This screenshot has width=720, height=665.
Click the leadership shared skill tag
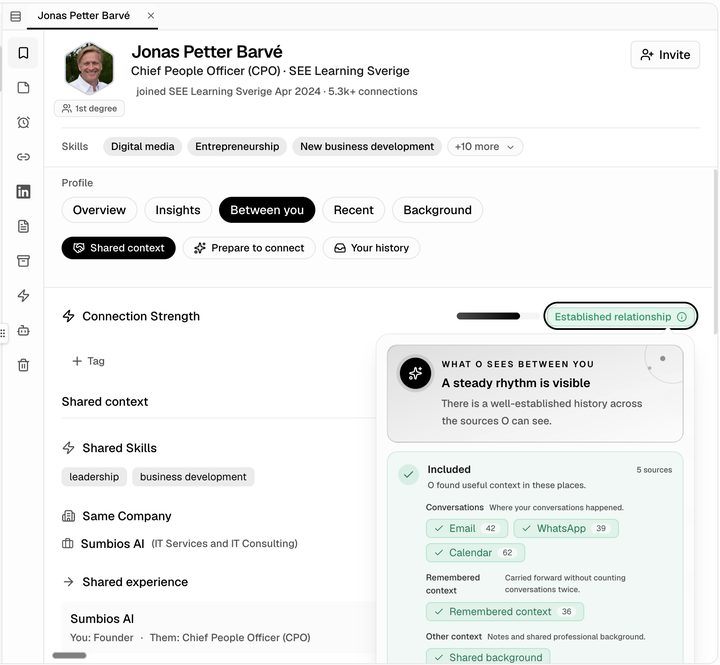[94, 477]
